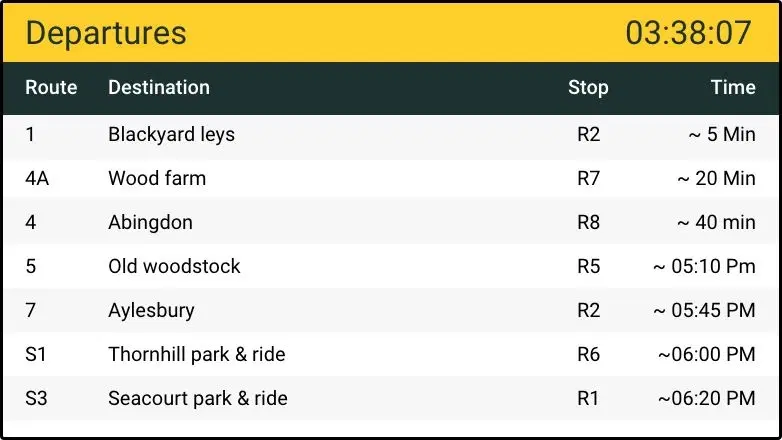
Task: Click the ~06:20 PM departure time
Action: (x=706, y=398)
